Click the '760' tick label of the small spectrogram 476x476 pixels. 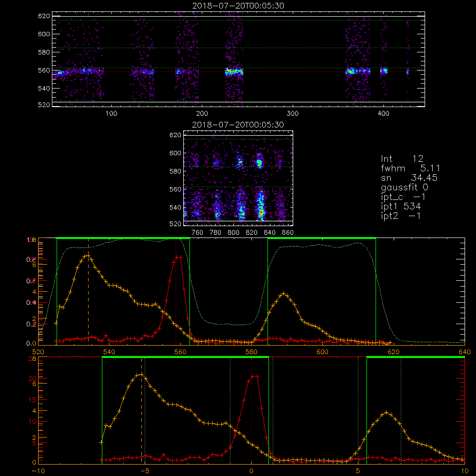pyautogui.click(x=198, y=233)
